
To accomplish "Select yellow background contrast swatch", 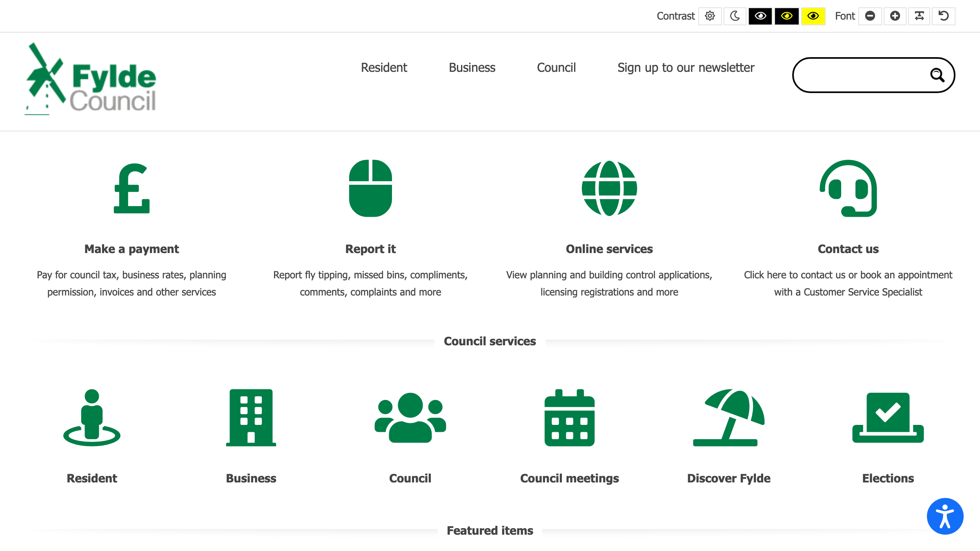I will tap(813, 16).
